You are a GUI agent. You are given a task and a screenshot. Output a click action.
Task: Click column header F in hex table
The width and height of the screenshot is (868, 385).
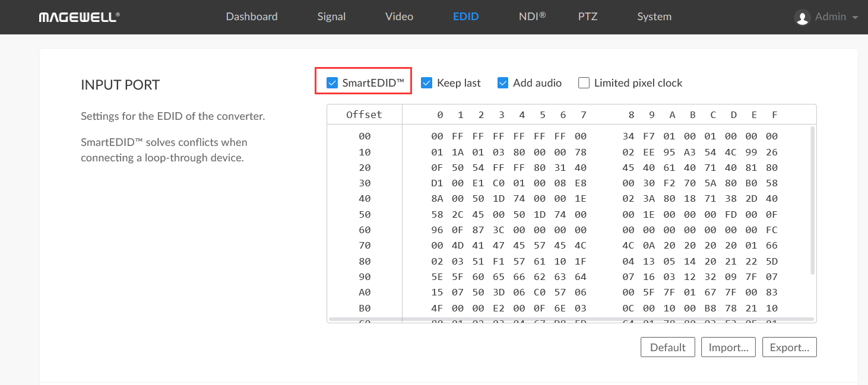[x=775, y=114]
